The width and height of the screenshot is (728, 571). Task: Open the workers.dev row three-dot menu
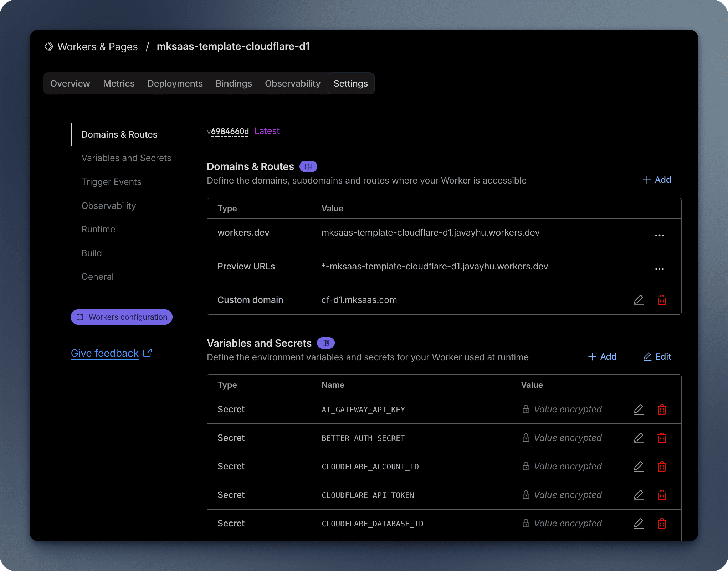659,235
